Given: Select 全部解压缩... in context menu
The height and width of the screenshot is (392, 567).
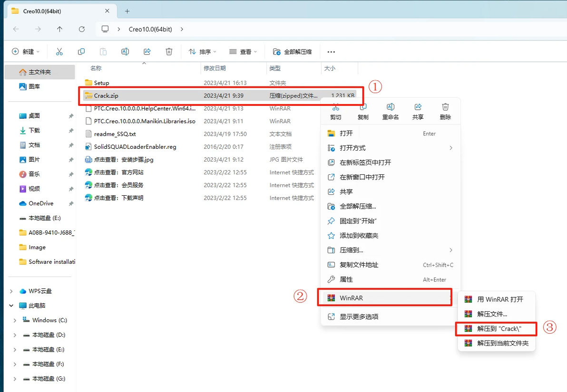Looking at the screenshot, I should [391, 206].
